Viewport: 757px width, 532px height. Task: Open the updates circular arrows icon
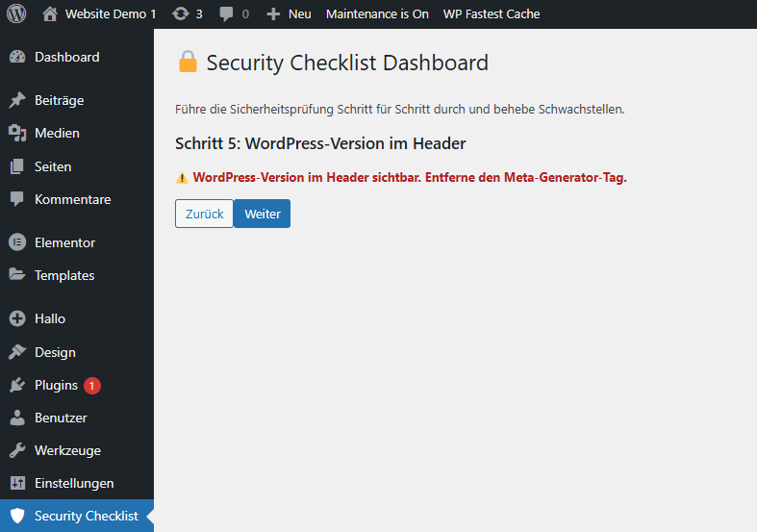[x=180, y=14]
